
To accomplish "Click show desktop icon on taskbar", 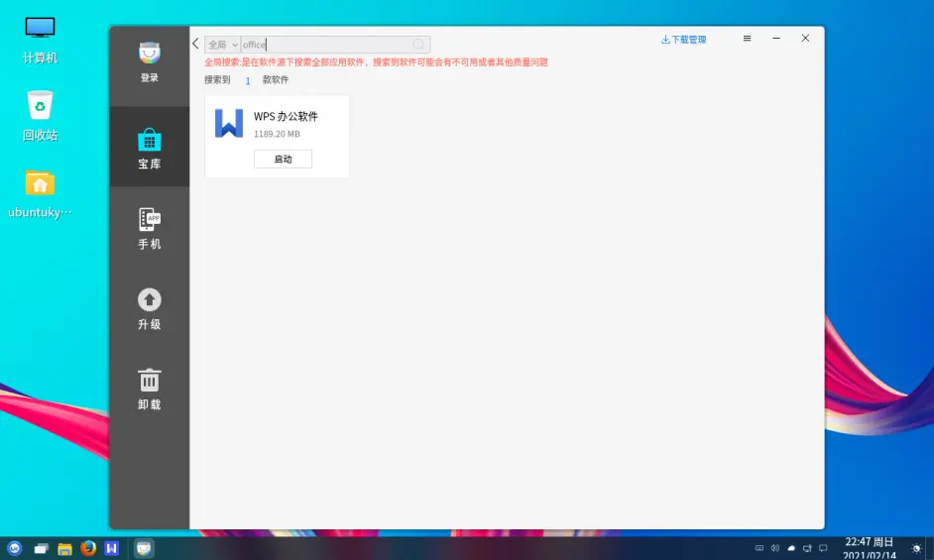I will (41, 549).
